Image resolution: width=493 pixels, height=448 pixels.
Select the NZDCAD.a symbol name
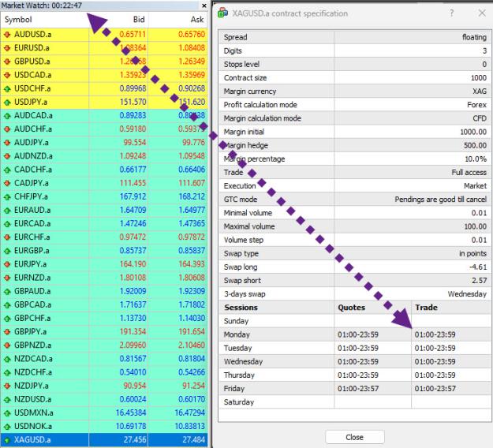click(33, 359)
